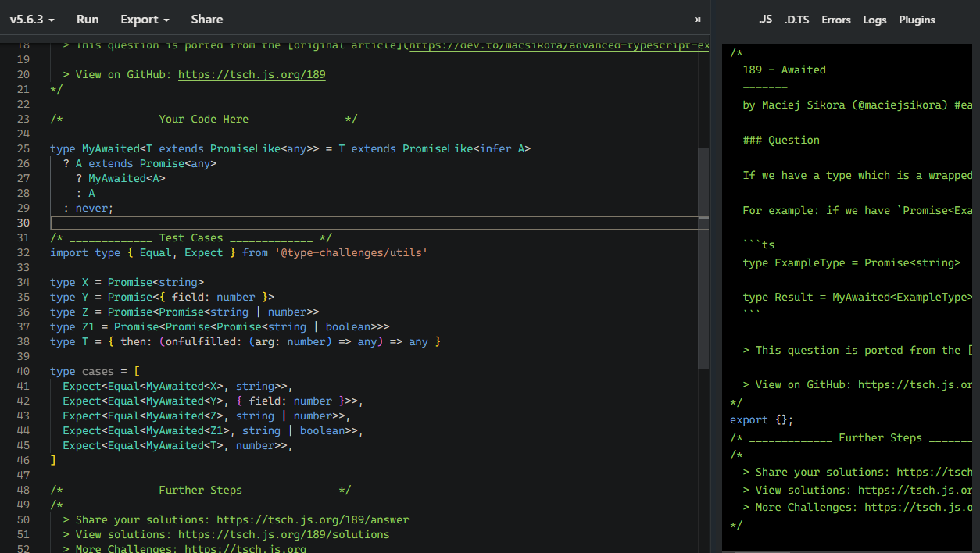Click 'Your Code Here' comment line
The height and width of the screenshot is (553, 980).
203,120
